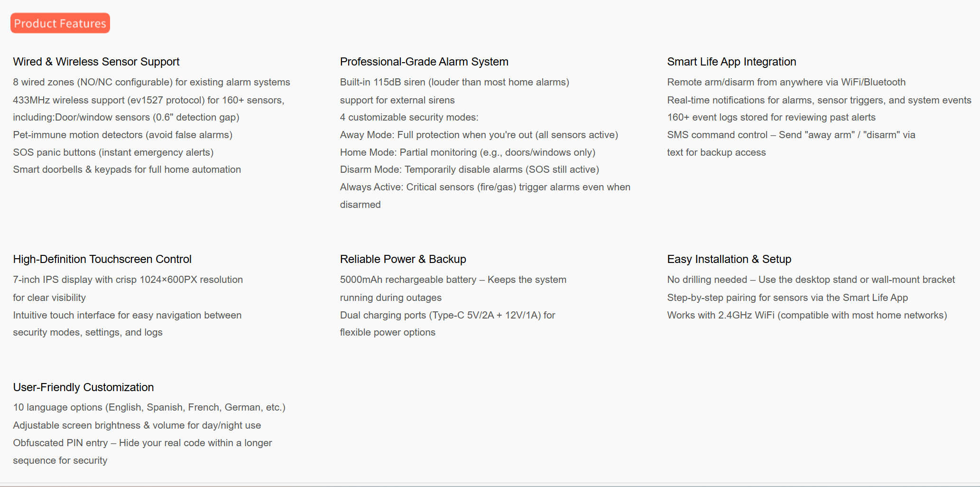Image resolution: width=980 pixels, height=487 pixels.
Task: Click the Professional-Grade Alarm System heading
Action: [x=424, y=62]
